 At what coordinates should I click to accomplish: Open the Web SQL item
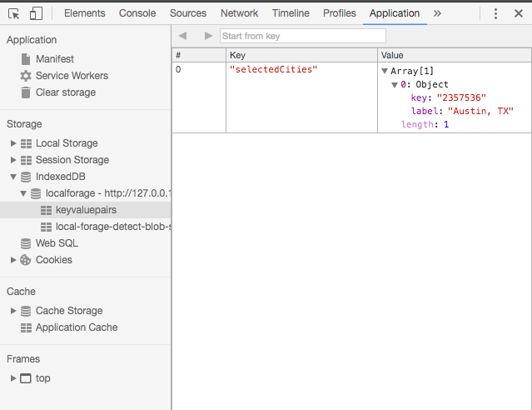pos(49,243)
